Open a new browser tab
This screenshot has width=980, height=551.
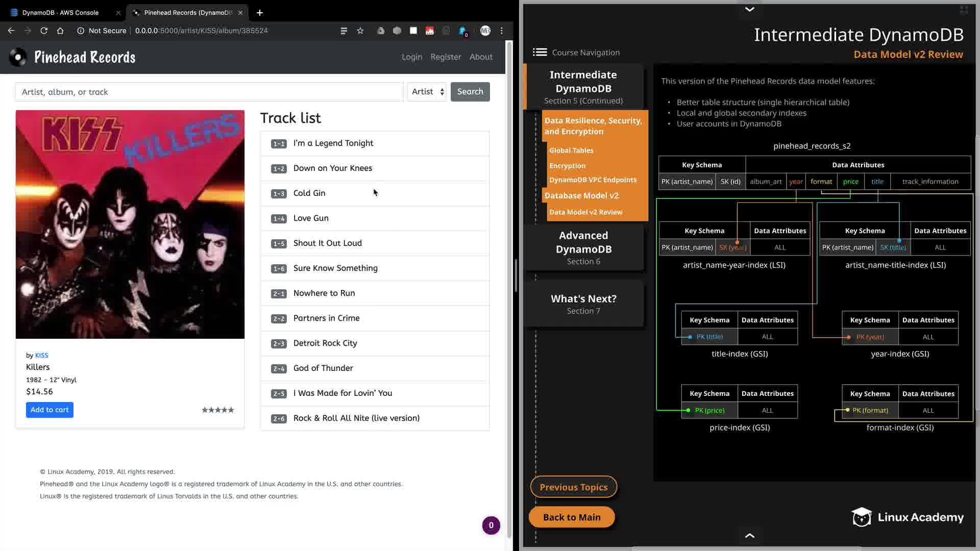(259, 12)
